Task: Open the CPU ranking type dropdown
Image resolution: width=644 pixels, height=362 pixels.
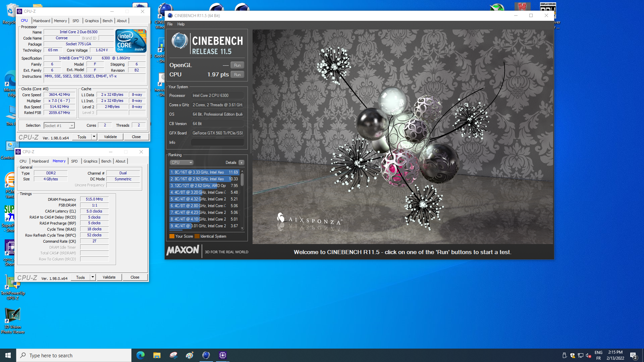Action: coord(181,163)
